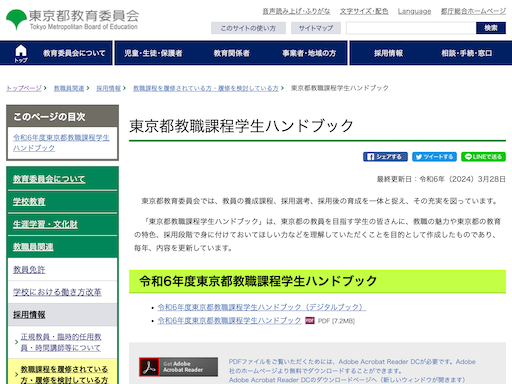Viewport: 512px width, 384px height.
Task: Open sidebar 教育委員会について link
Action: click(49, 179)
